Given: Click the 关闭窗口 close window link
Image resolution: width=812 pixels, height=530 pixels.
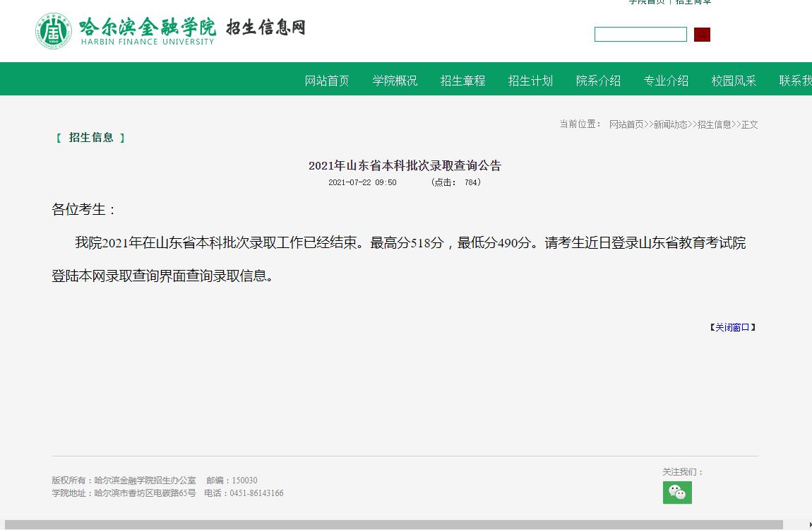Looking at the screenshot, I should (x=732, y=327).
